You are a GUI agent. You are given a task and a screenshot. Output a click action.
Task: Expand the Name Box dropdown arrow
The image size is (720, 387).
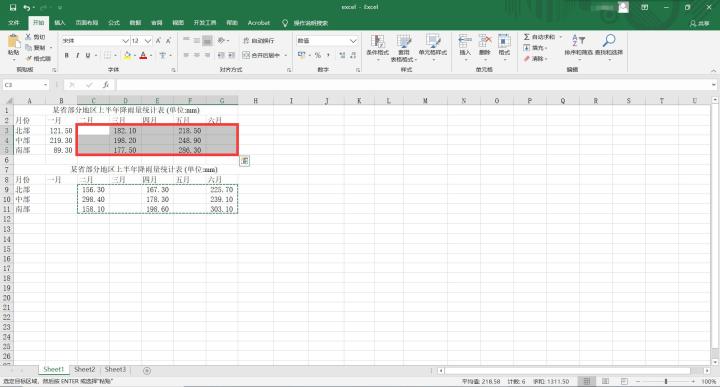(x=45, y=85)
